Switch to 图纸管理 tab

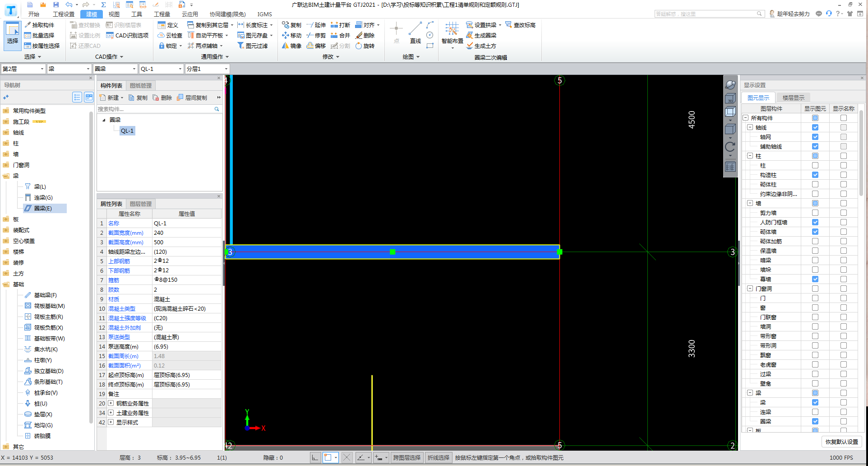coord(141,85)
